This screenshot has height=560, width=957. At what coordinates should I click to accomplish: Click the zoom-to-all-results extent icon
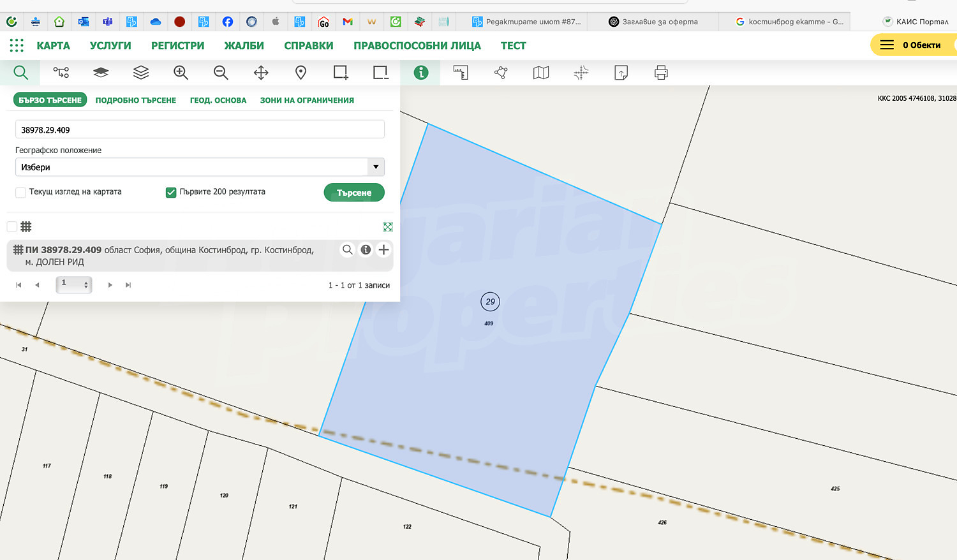(x=387, y=227)
